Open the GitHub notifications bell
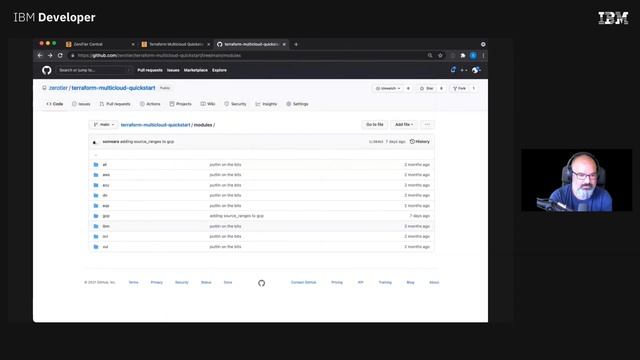 pyautogui.click(x=453, y=70)
